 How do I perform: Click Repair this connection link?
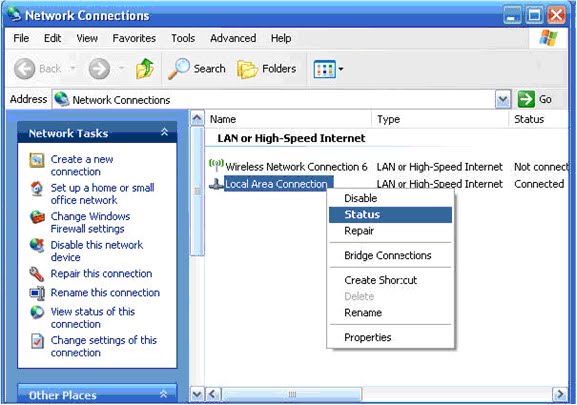pos(101,274)
